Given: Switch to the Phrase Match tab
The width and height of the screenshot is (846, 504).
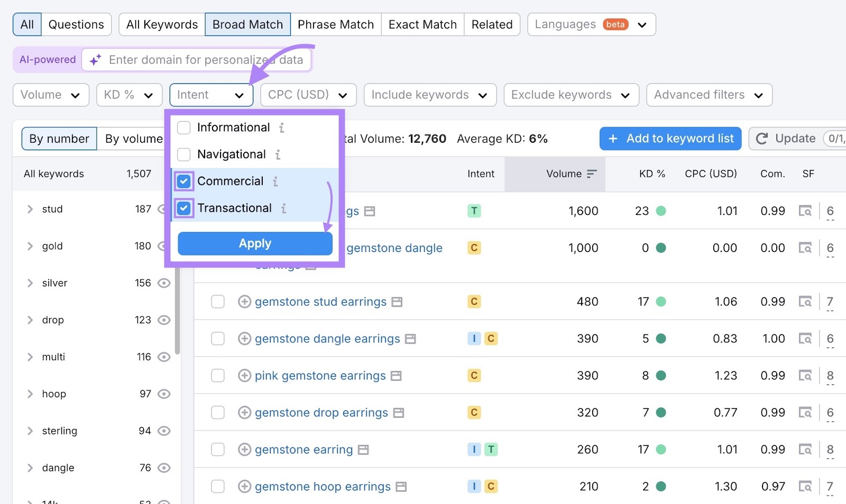Looking at the screenshot, I should (336, 24).
